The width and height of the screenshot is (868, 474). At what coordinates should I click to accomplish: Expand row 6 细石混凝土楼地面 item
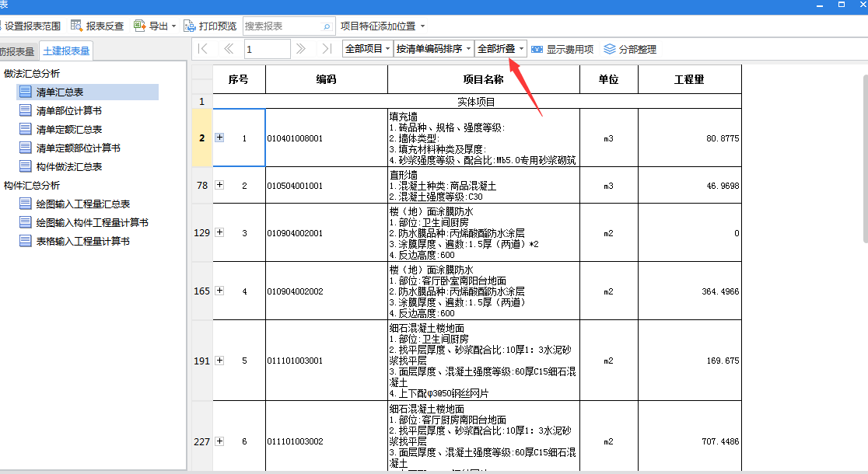pos(220,441)
